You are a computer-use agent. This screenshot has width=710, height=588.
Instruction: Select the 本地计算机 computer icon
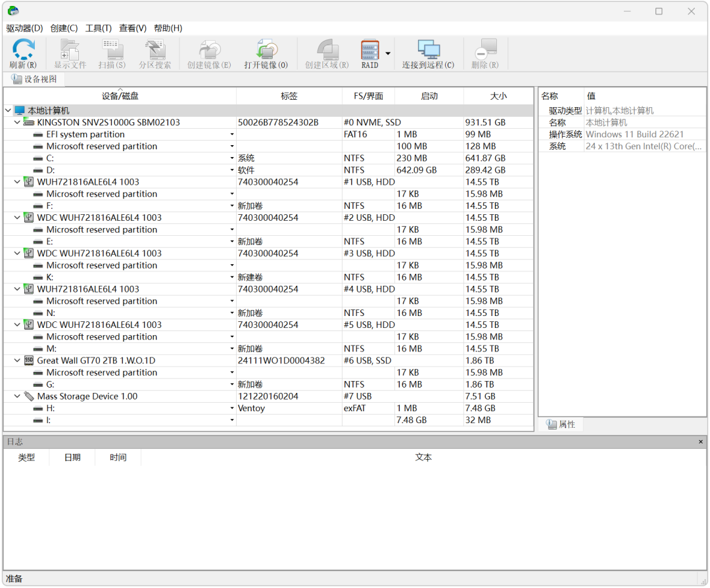coord(20,110)
